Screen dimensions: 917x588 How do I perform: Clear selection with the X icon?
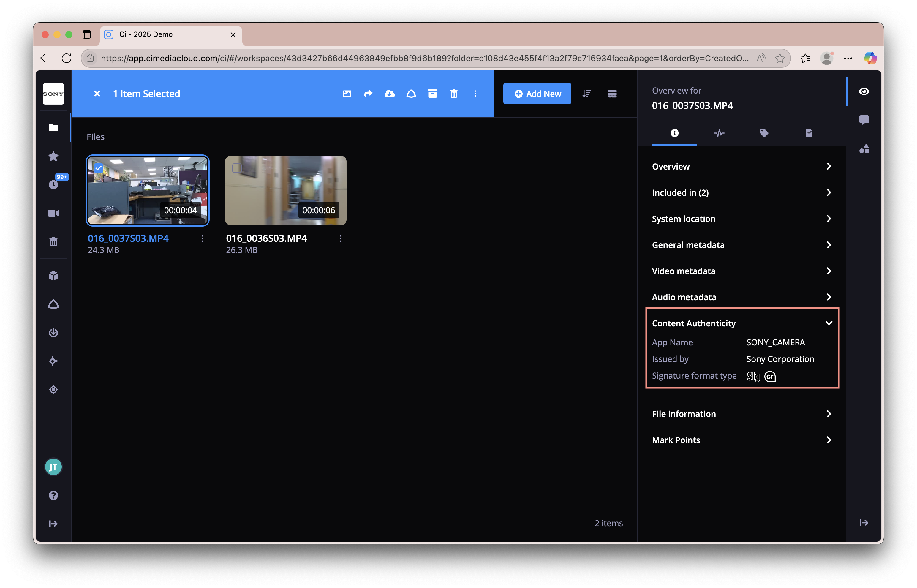pyautogui.click(x=97, y=94)
